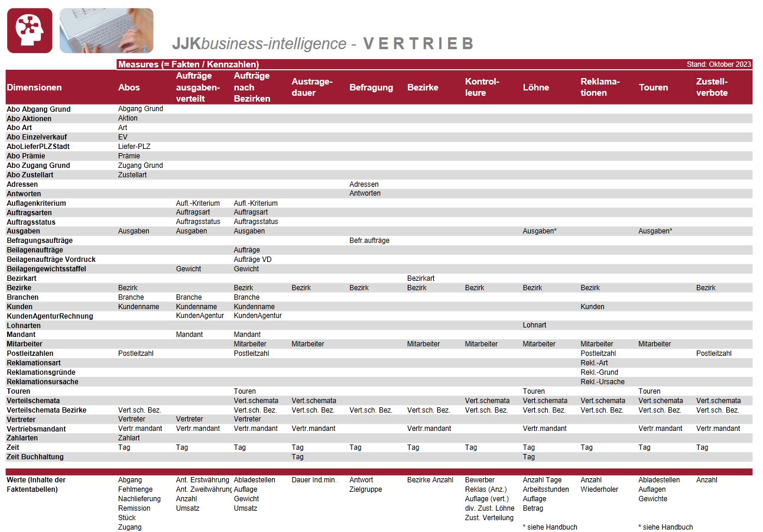This screenshot has height=532, width=763.
Task: Click the 'Wiederholer' value
Action: pyautogui.click(x=599, y=489)
